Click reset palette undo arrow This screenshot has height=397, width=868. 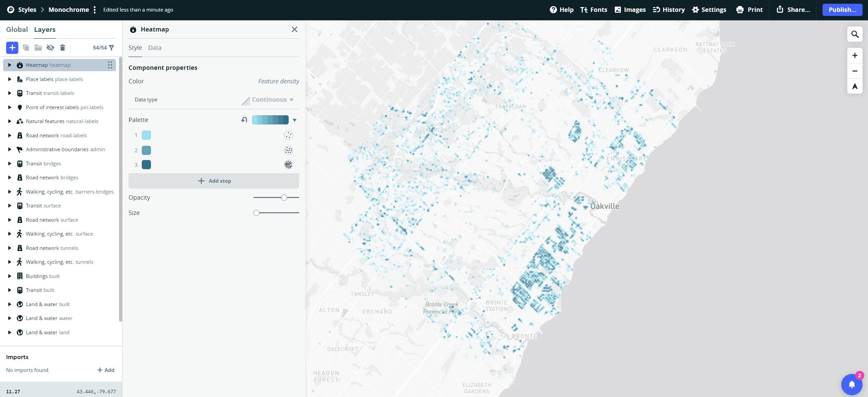click(x=244, y=120)
